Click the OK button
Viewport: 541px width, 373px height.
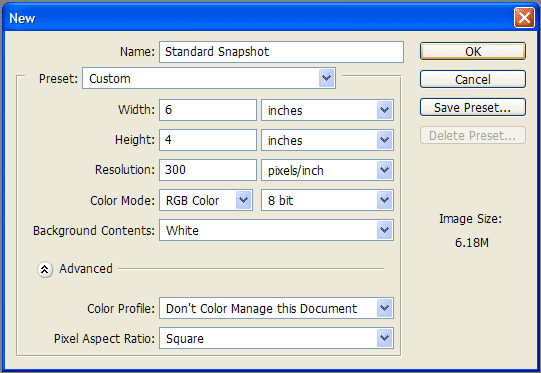tap(473, 51)
